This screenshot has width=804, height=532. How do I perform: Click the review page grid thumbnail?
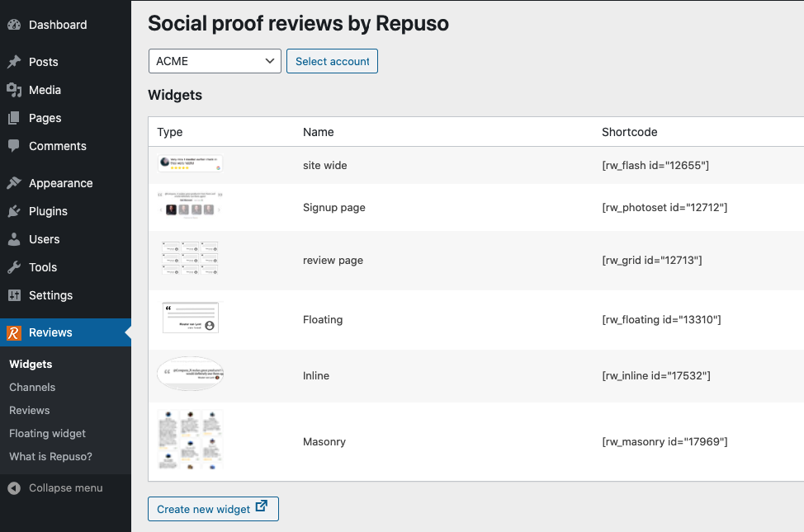pos(190,258)
